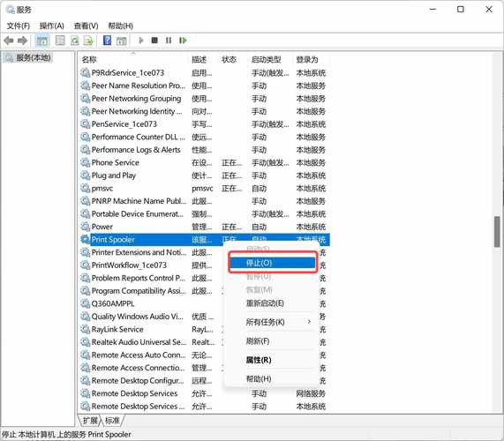Switch to the 扩展 tab
The image size is (504, 441).
click(x=90, y=421)
